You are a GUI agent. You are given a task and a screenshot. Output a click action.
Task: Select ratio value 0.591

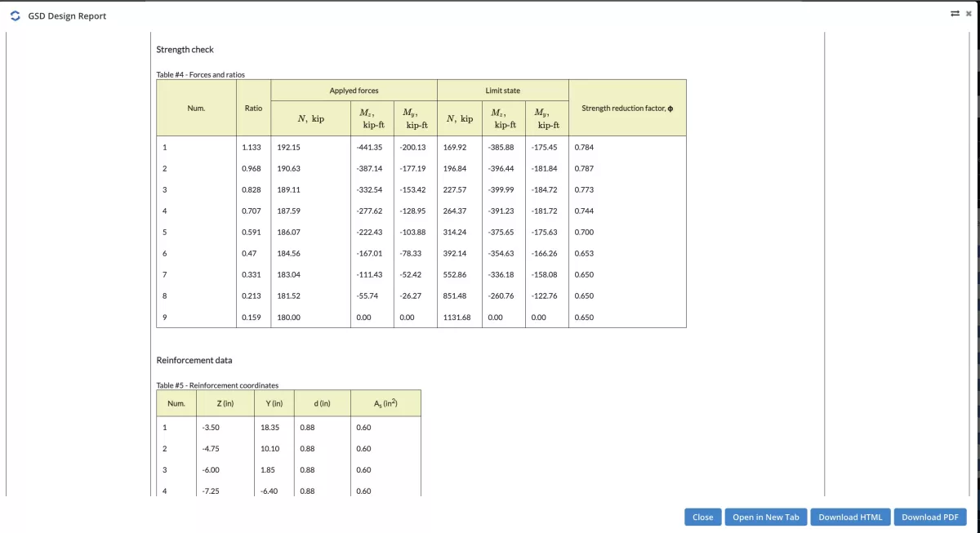click(x=252, y=232)
